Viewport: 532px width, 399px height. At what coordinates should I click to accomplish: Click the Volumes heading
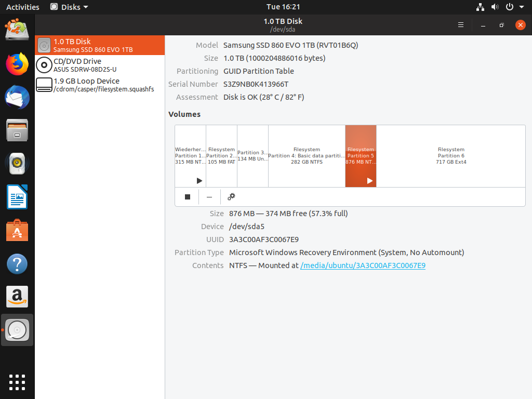point(184,114)
